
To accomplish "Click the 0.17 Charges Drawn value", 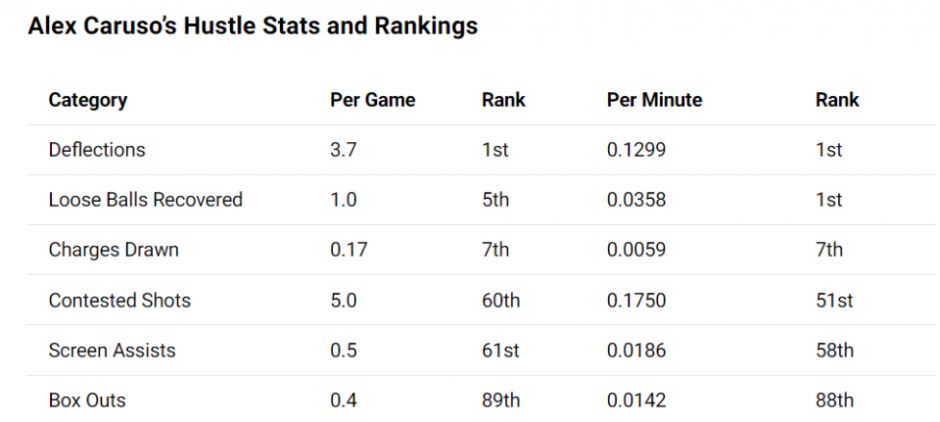I will click(x=348, y=250).
